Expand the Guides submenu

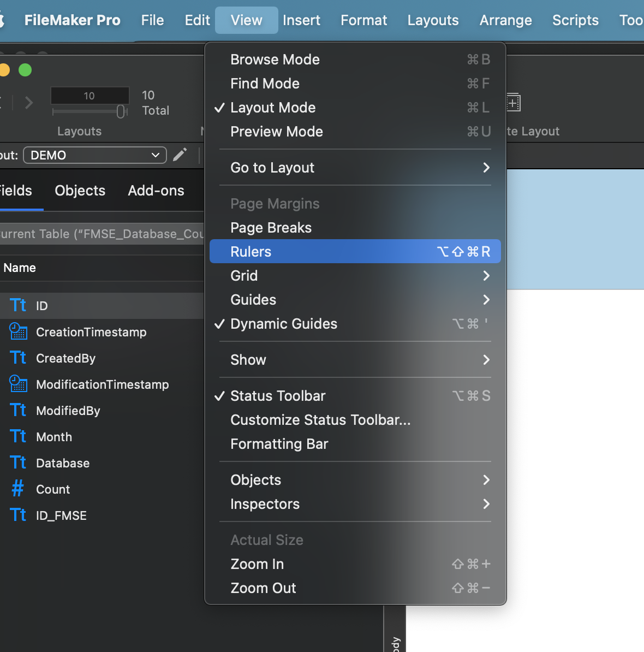(x=355, y=300)
